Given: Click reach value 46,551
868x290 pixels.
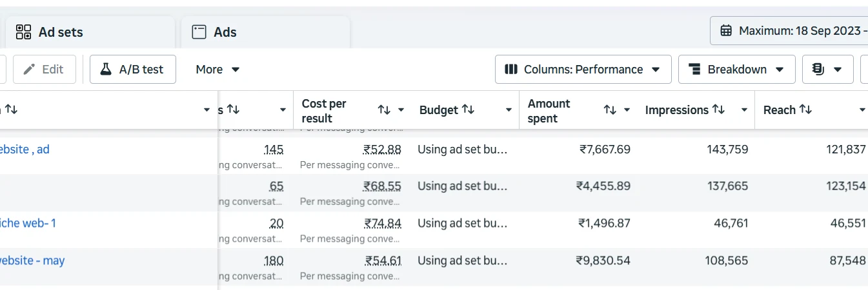Looking at the screenshot, I should (848, 224).
